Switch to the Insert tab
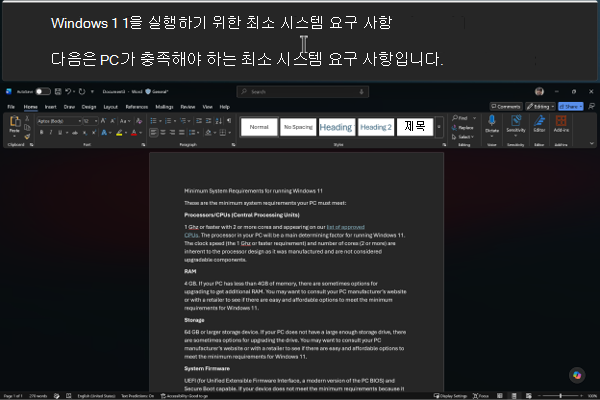Viewport: 600px width, 400px height. coord(51,107)
